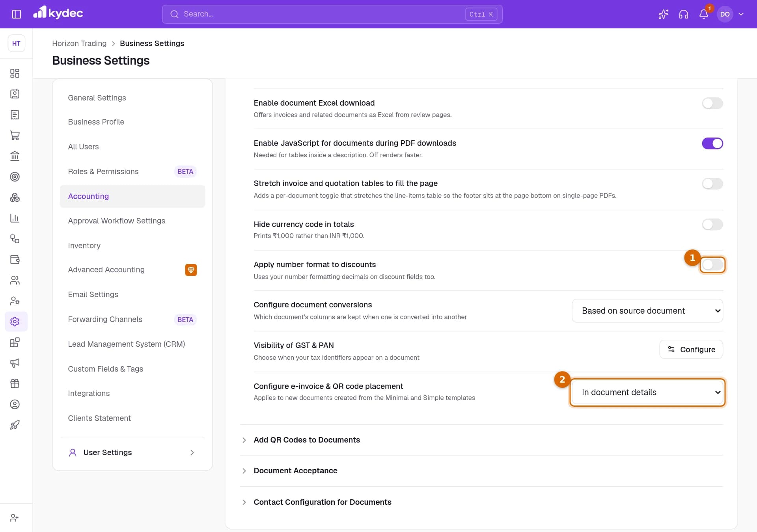Click add user icon at sidebar bottom
Viewport: 757px width, 532px height.
15,518
